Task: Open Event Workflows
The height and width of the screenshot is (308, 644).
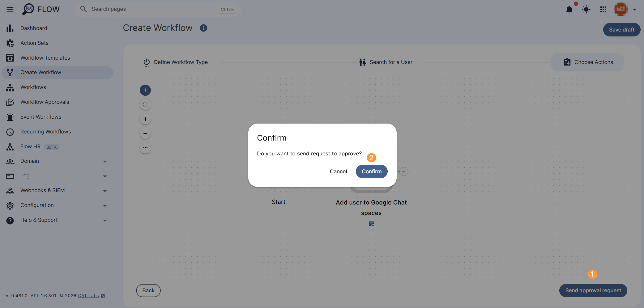Action: tap(58, 117)
